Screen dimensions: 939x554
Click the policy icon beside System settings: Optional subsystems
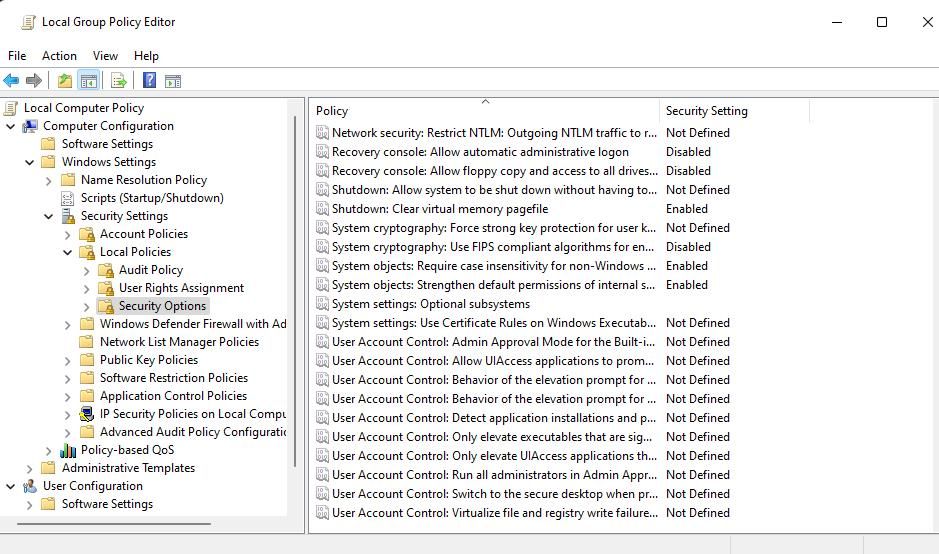tap(322, 304)
